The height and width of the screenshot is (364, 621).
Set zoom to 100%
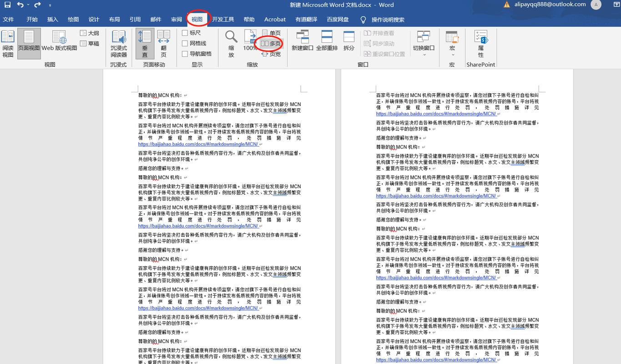(x=250, y=40)
